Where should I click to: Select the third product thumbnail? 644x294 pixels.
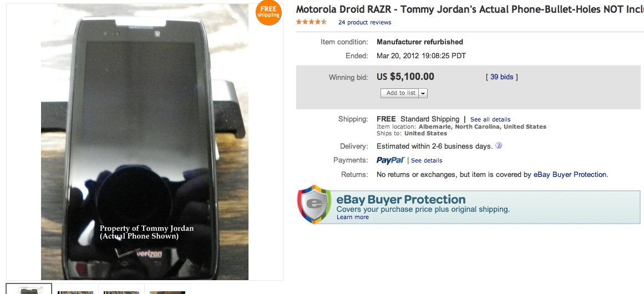[121, 290]
